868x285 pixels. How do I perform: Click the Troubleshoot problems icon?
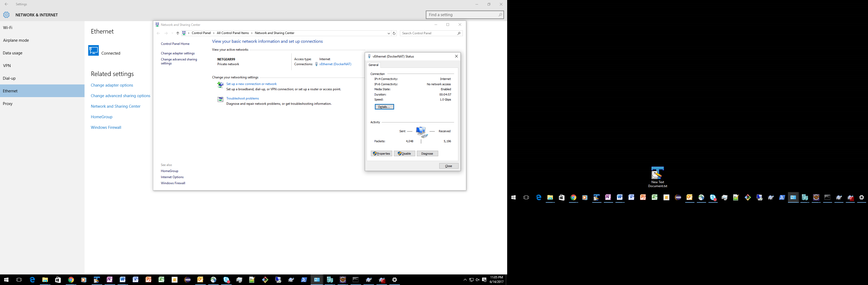220,99
